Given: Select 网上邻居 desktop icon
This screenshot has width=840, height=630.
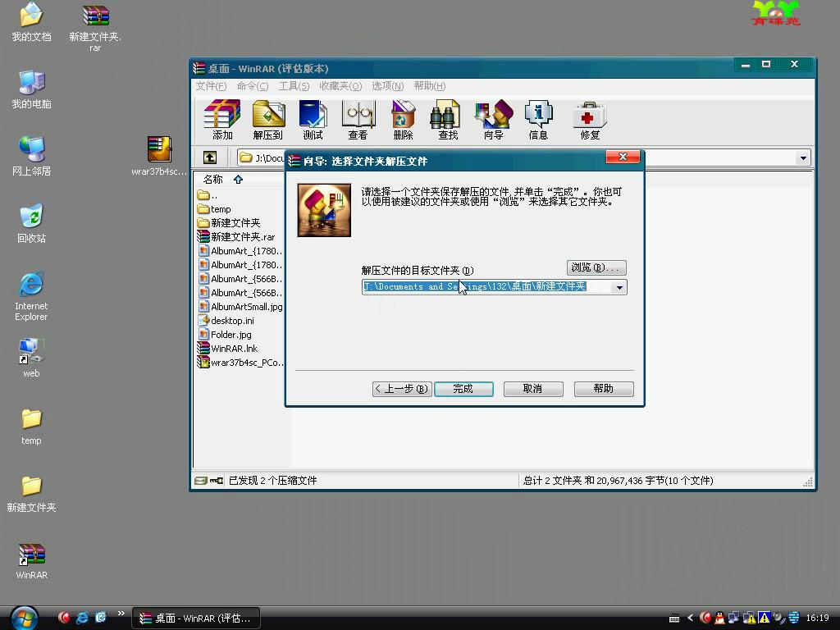Looking at the screenshot, I should tap(32, 157).
